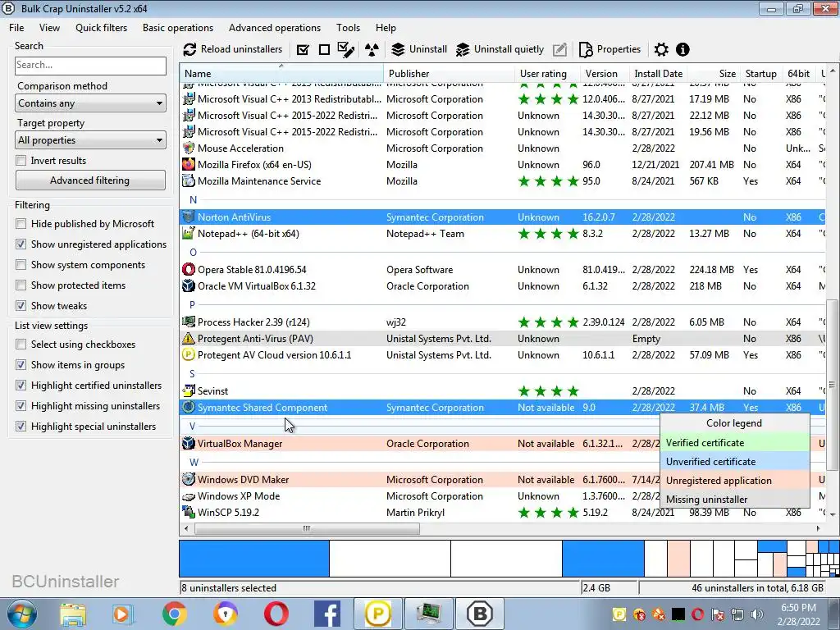Click the Invert selection icon in the toolbar

click(x=346, y=50)
